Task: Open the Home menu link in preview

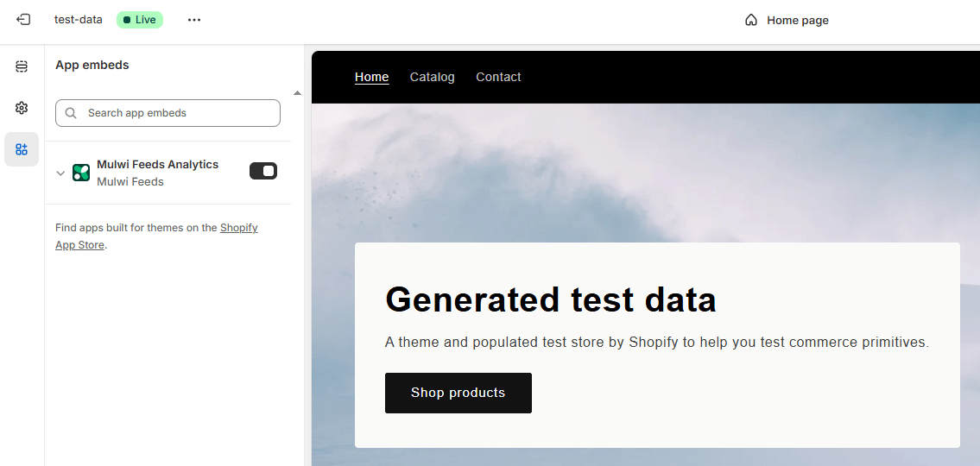Action: pyautogui.click(x=372, y=77)
